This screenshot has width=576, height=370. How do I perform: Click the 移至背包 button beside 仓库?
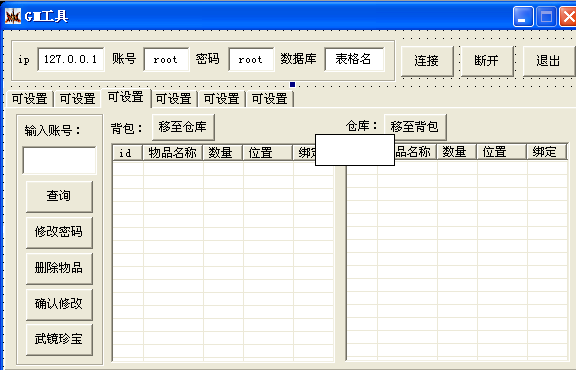pyautogui.click(x=415, y=127)
